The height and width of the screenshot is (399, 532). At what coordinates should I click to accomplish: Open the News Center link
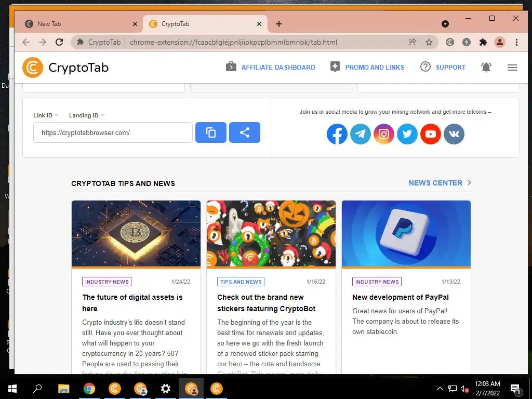tap(440, 183)
